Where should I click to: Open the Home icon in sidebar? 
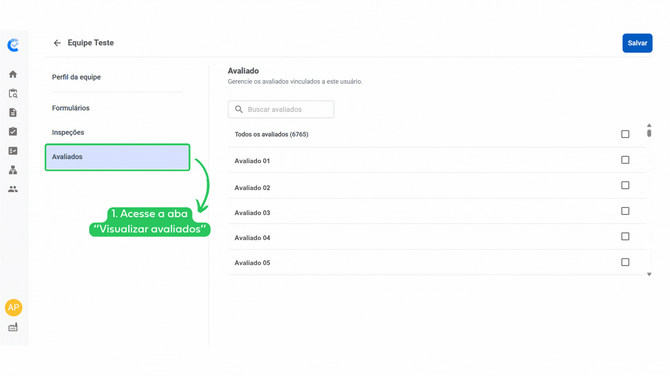point(13,74)
